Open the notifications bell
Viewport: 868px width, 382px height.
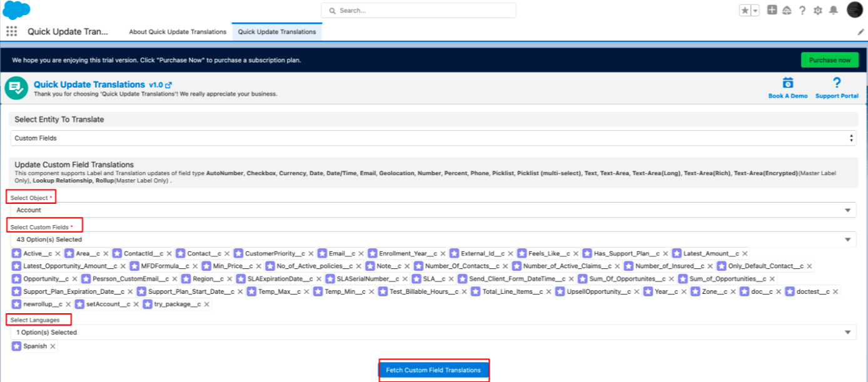(834, 11)
